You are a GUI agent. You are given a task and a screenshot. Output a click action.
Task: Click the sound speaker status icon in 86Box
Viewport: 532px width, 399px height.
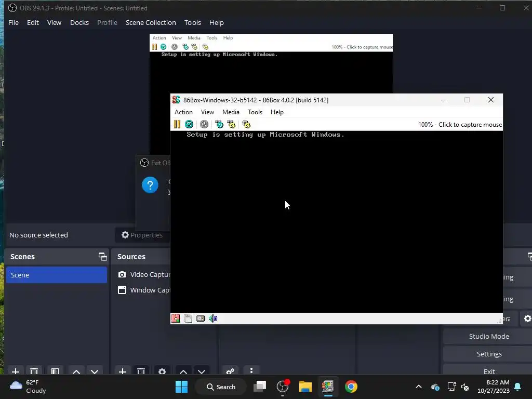click(x=213, y=318)
